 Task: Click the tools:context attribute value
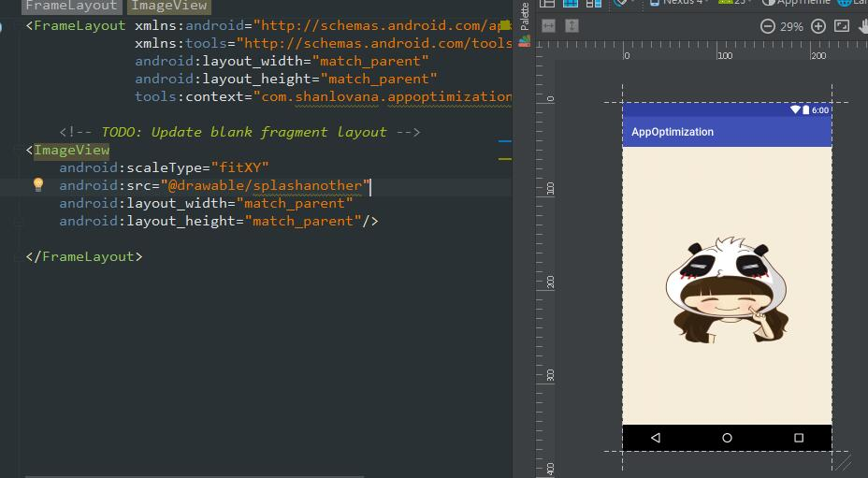point(383,97)
